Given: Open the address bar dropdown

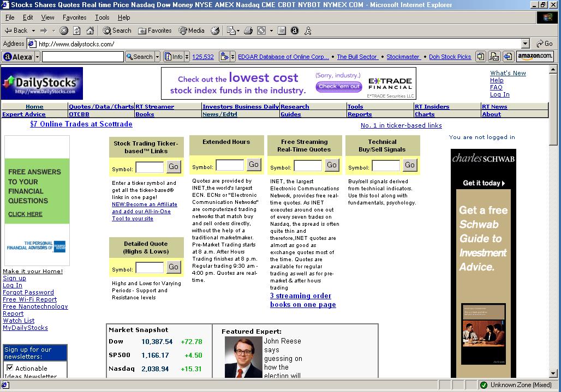Looking at the screenshot, I should (525, 44).
